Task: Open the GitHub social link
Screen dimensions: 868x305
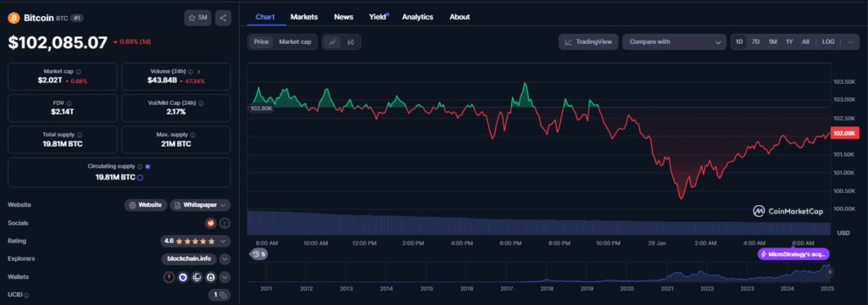Action: point(224,223)
